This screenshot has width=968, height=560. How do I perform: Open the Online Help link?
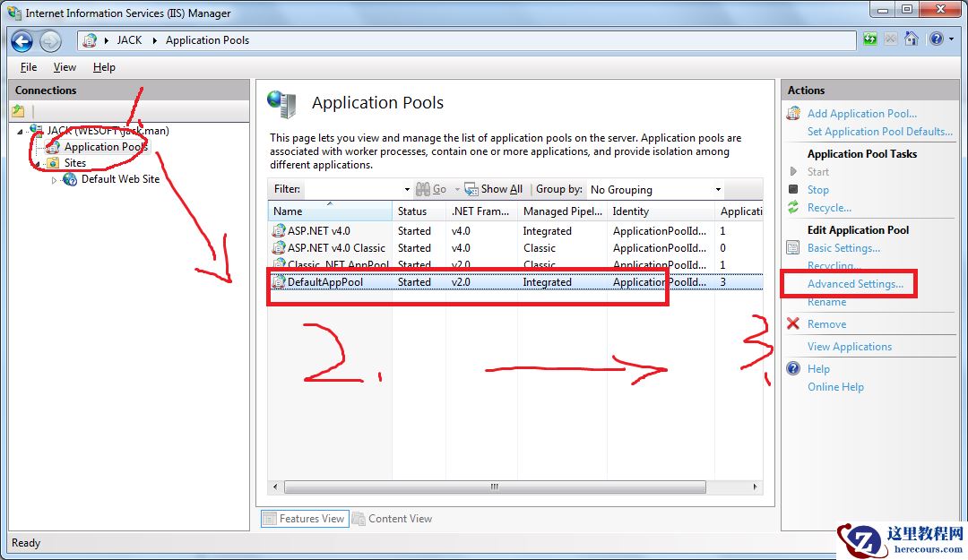tap(836, 386)
